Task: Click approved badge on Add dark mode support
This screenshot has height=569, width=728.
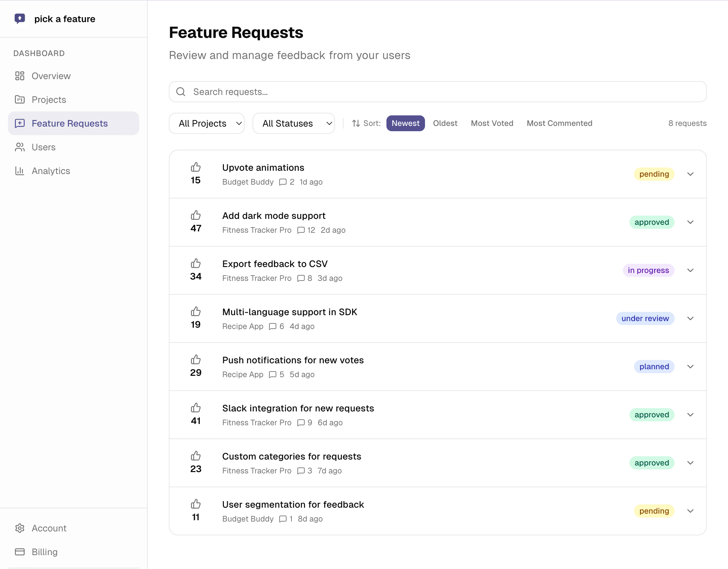Action: point(652,222)
